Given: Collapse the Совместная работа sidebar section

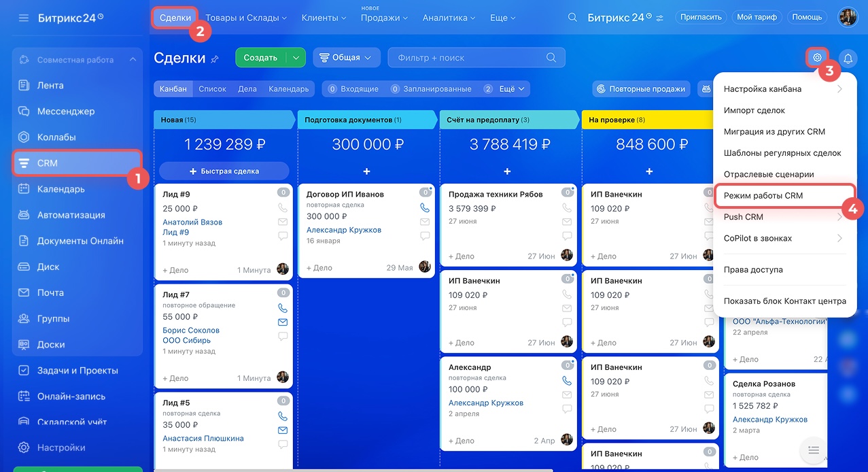Looking at the screenshot, I should click(133, 60).
